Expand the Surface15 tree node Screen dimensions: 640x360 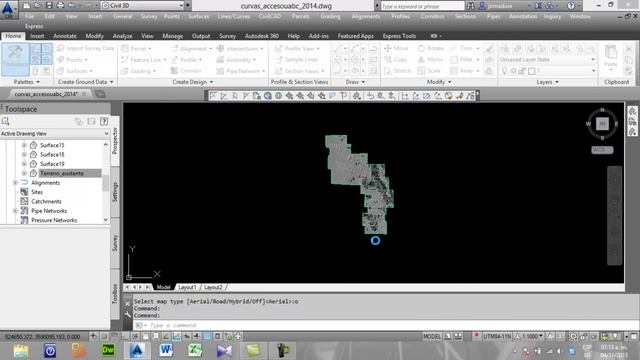[24, 145]
